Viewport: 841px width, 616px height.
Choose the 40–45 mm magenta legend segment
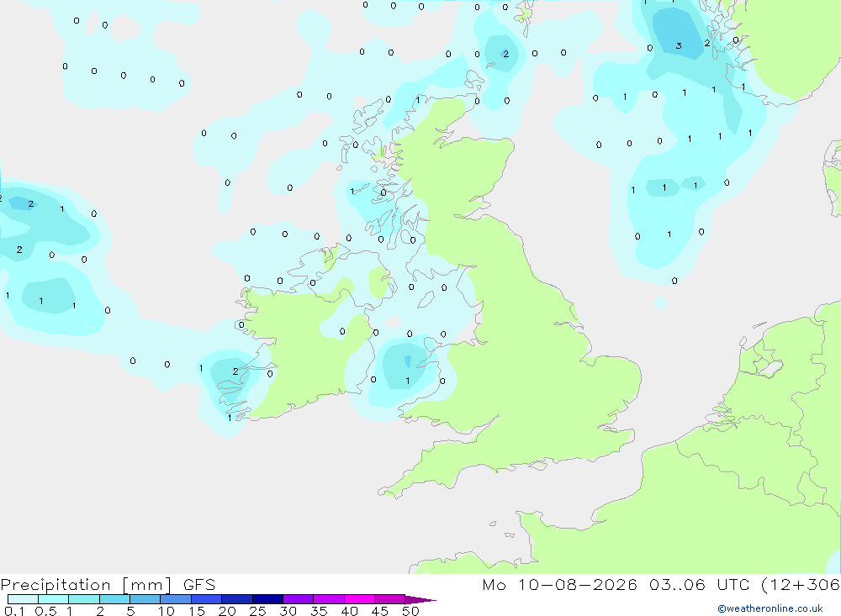359,599
